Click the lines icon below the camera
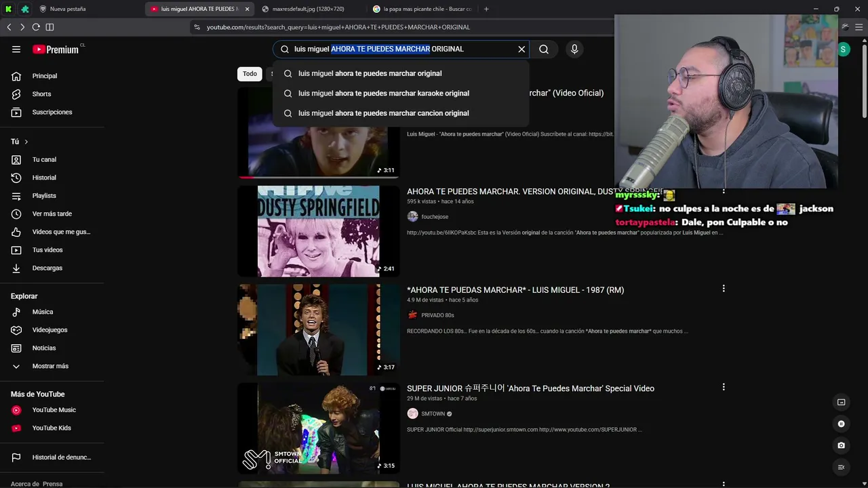 tap(842, 467)
